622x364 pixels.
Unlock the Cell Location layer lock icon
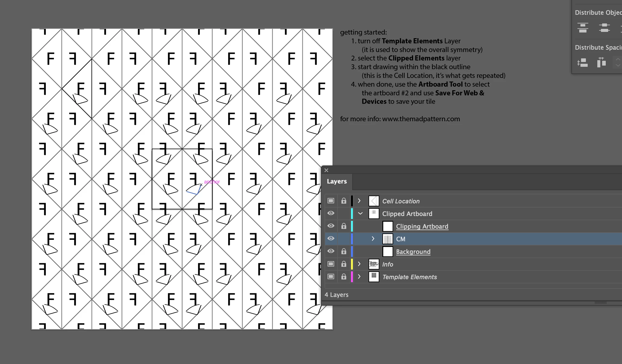tap(344, 201)
